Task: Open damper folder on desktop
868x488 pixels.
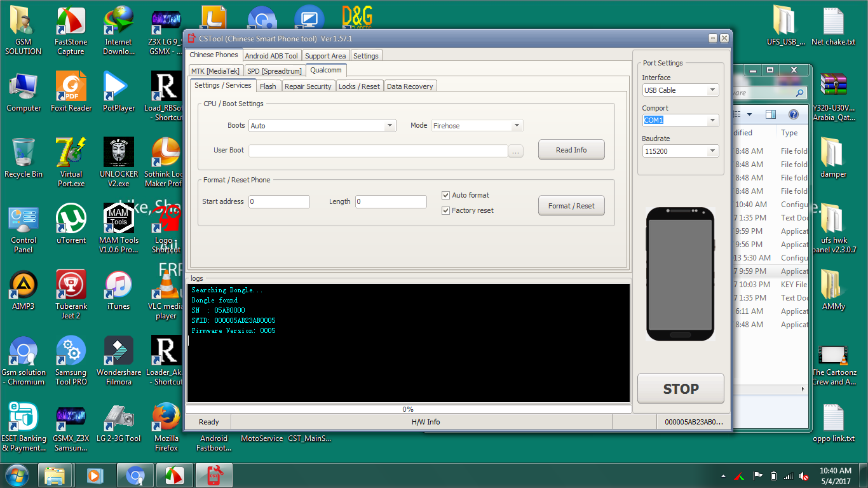Action: pyautogui.click(x=833, y=158)
